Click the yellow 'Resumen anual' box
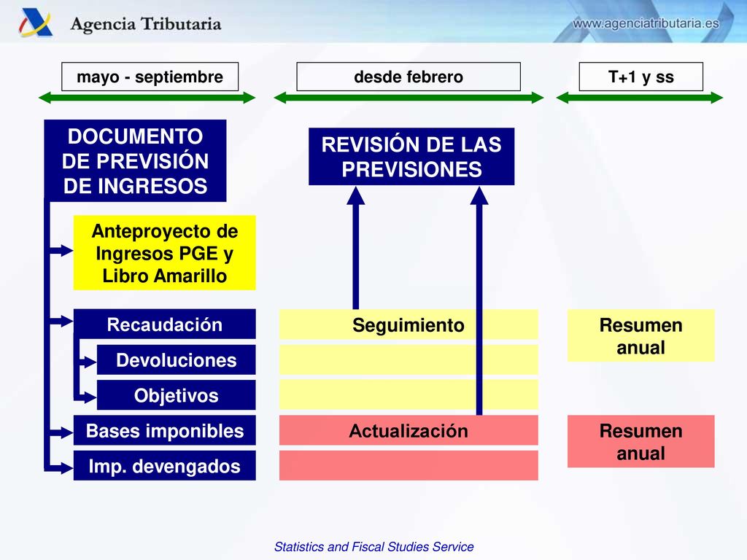The height and width of the screenshot is (560, 747). (640, 335)
